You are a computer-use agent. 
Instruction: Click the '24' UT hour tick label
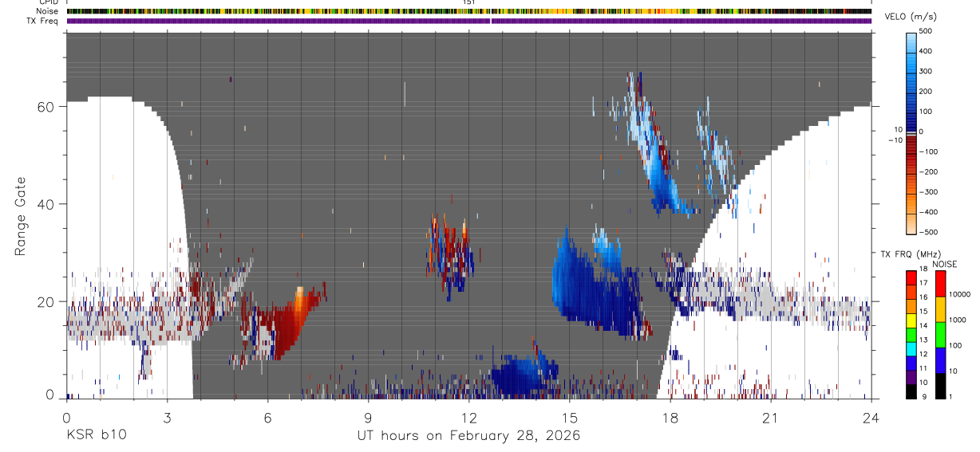871,418
